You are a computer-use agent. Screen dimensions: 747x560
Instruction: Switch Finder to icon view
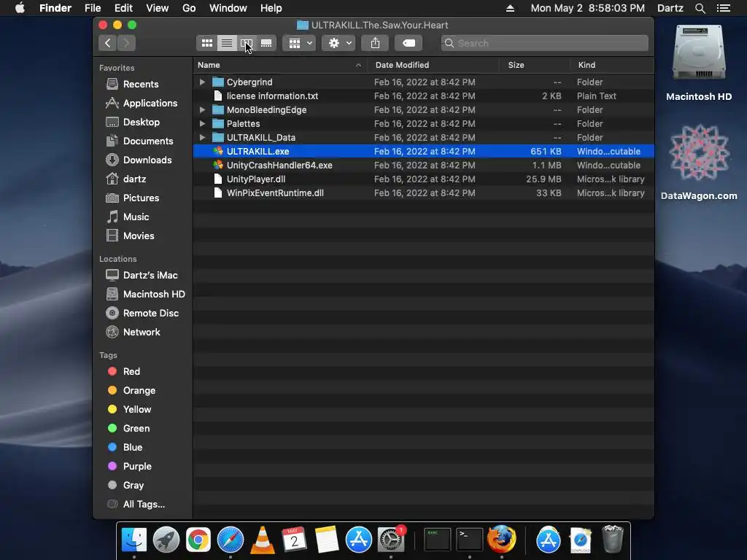point(206,43)
